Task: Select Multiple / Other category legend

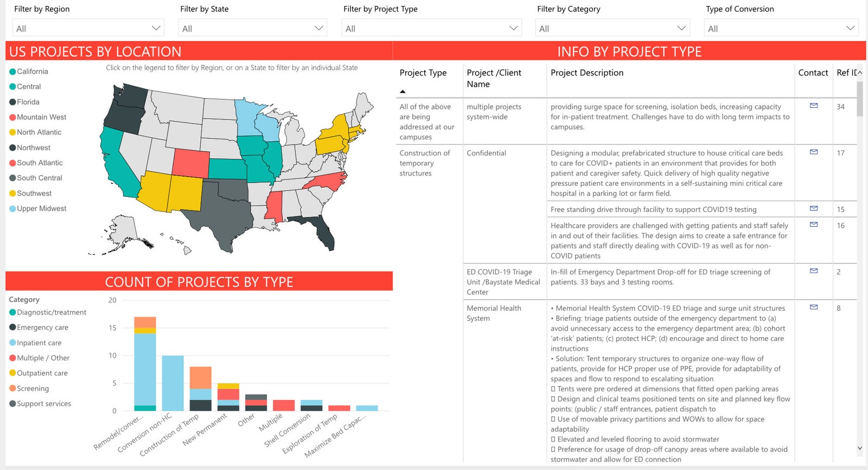Action: point(40,358)
